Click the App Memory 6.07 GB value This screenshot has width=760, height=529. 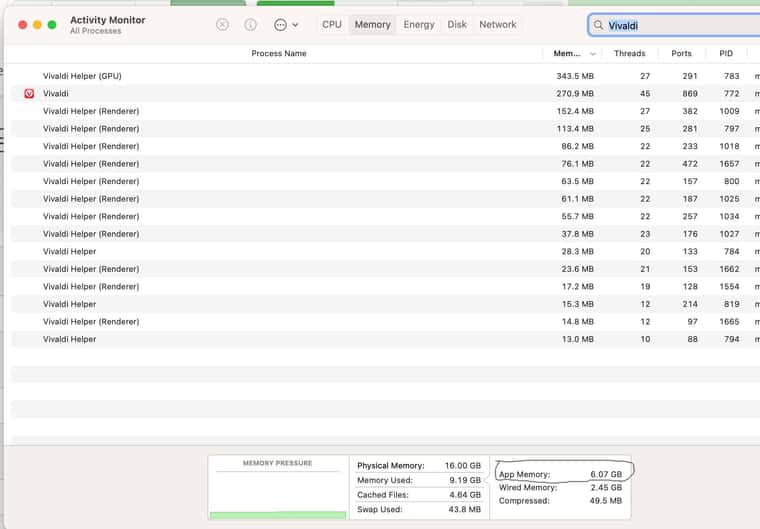(606, 474)
